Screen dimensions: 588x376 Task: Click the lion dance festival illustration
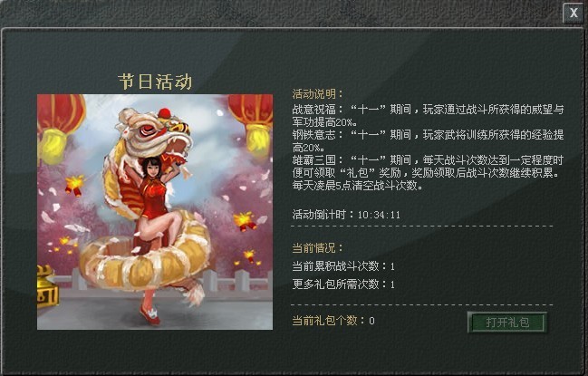point(155,212)
